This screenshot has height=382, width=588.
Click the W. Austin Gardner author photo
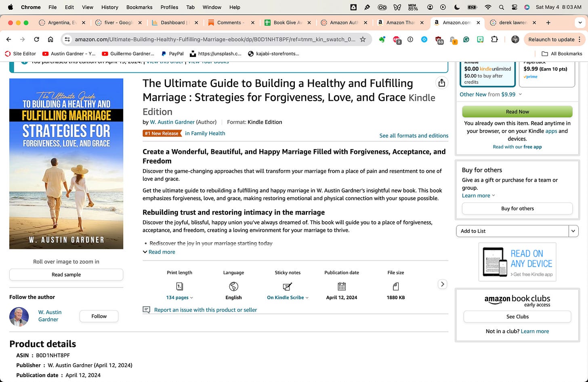tap(19, 317)
